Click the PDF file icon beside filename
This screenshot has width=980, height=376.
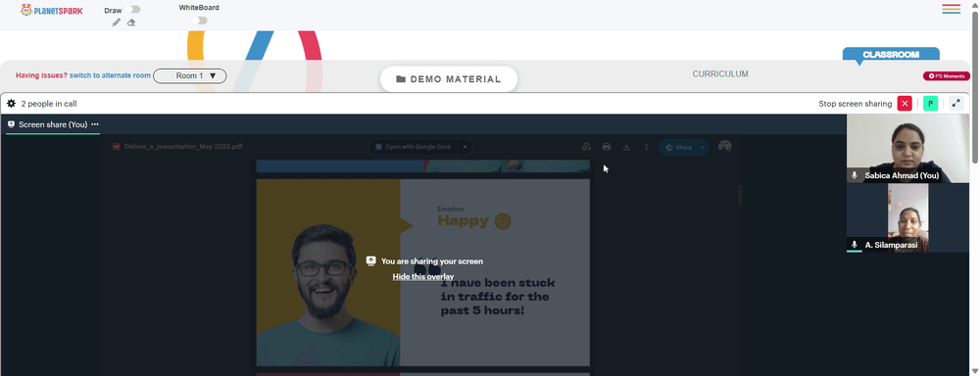point(117,147)
